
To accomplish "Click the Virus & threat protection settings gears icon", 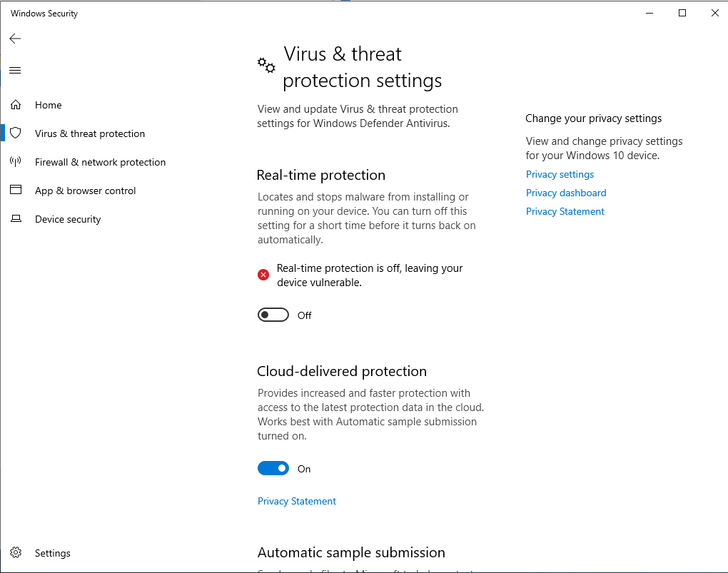I will click(x=266, y=66).
